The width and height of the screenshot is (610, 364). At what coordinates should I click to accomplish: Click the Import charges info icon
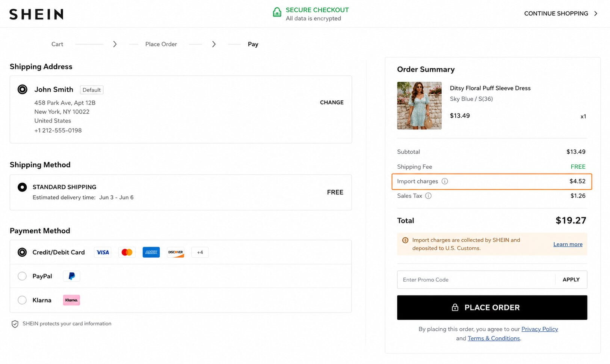445,181
